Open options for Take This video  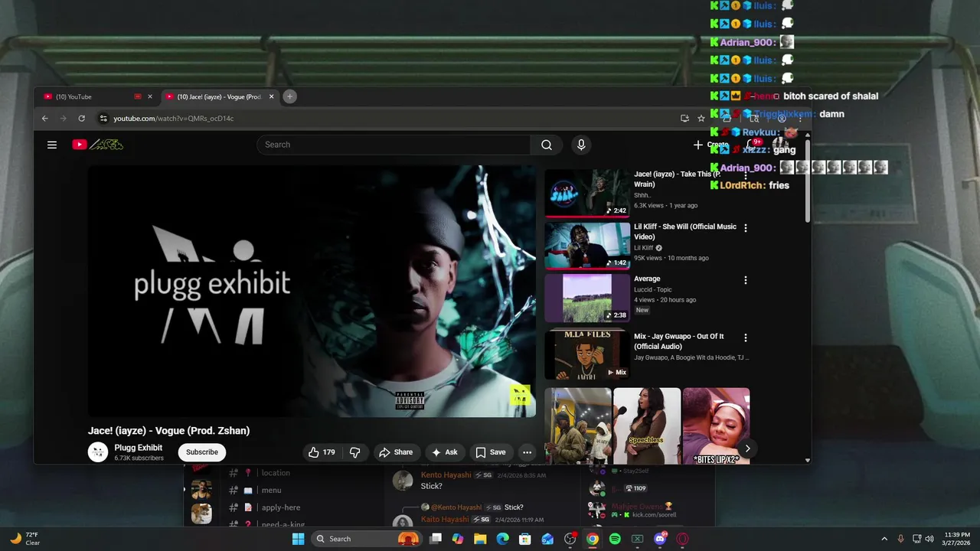tap(746, 175)
